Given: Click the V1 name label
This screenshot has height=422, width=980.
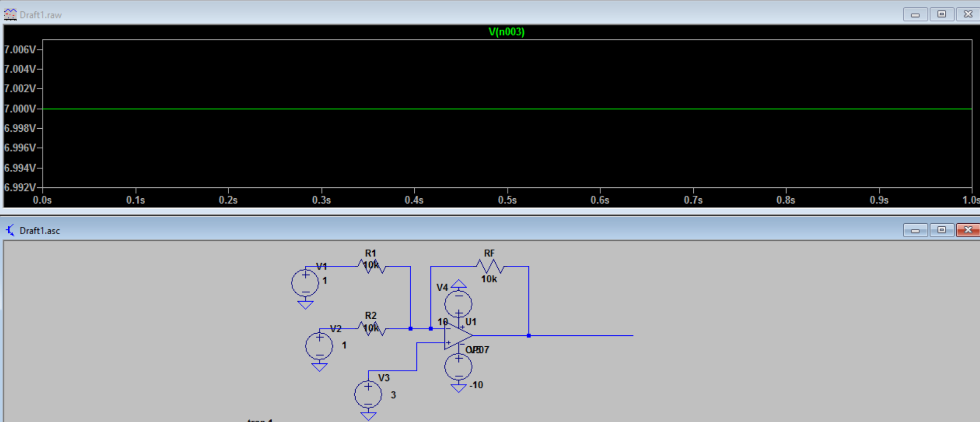Looking at the screenshot, I should coord(321,266).
